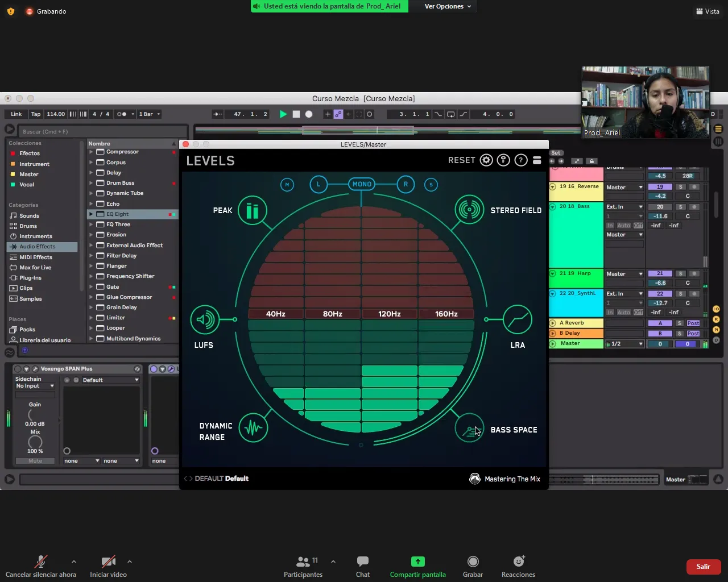Open the SPAN Plus Default preset dropdown
Image resolution: width=728 pixels, height=582 pixels.
click(110, 380)
